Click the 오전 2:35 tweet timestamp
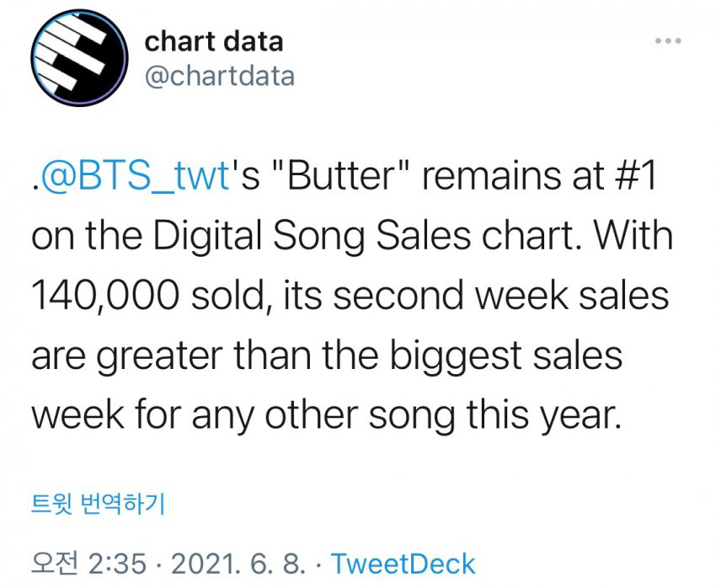The width and height of the screenshot is (716, 588). (88, 564)
